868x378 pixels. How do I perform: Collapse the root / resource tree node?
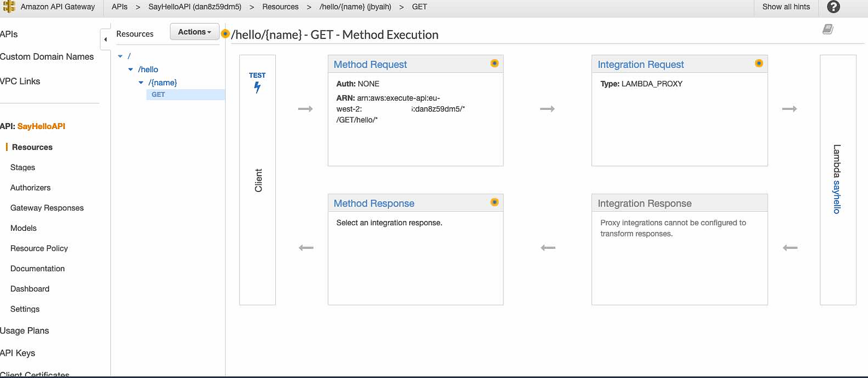(x=120, y=56)
